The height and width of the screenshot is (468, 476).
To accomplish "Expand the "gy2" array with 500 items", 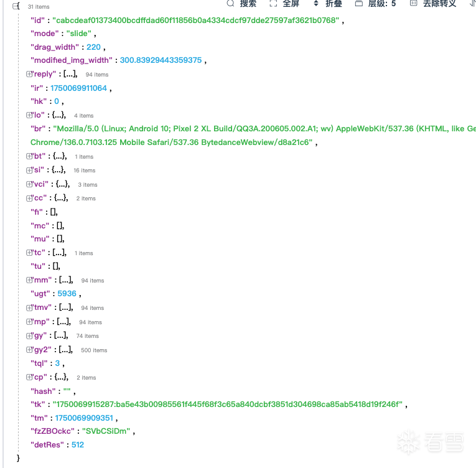I will (29, 350).
